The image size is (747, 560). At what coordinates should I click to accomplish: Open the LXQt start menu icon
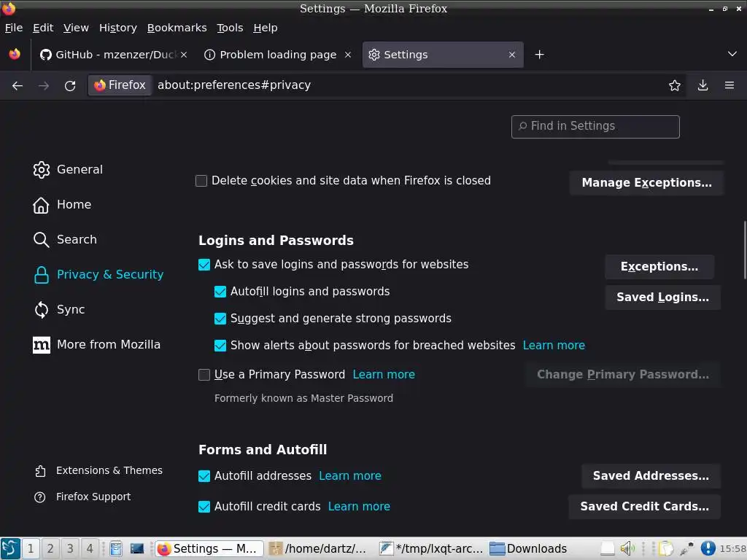(x=10, y=548)
